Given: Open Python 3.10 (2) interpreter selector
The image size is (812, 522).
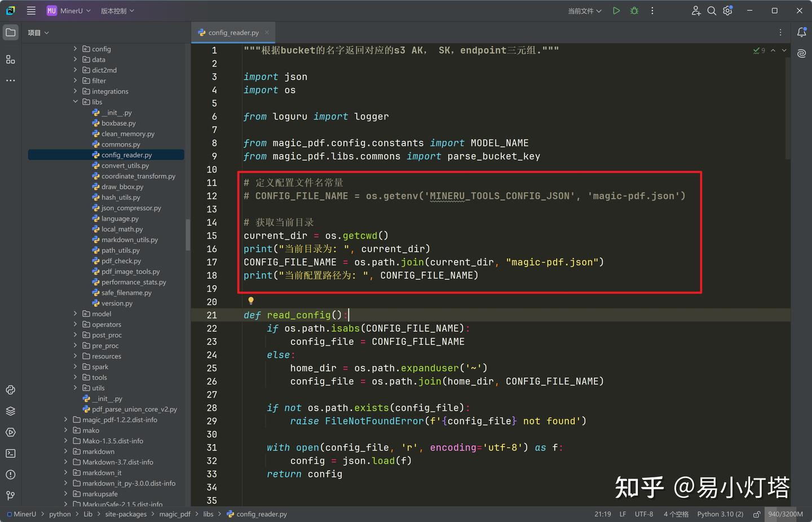Looking at the screenshot, I should coord(720,514).
